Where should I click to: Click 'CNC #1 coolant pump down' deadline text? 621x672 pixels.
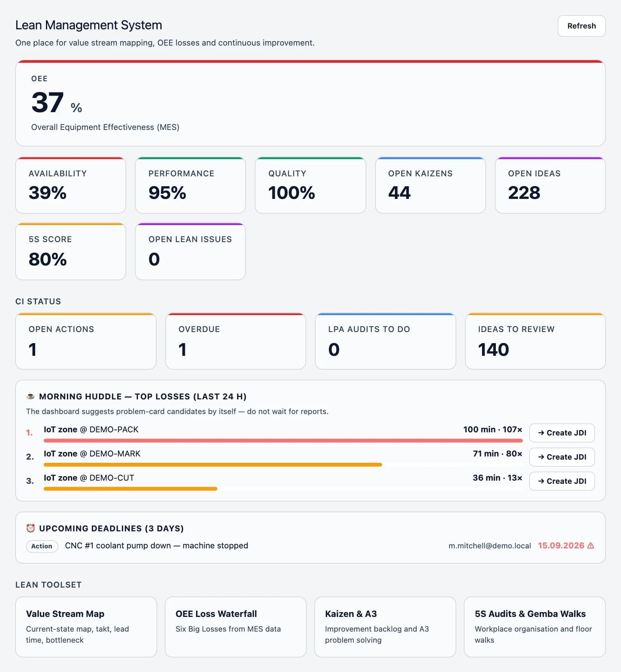[x=156, y=546]
